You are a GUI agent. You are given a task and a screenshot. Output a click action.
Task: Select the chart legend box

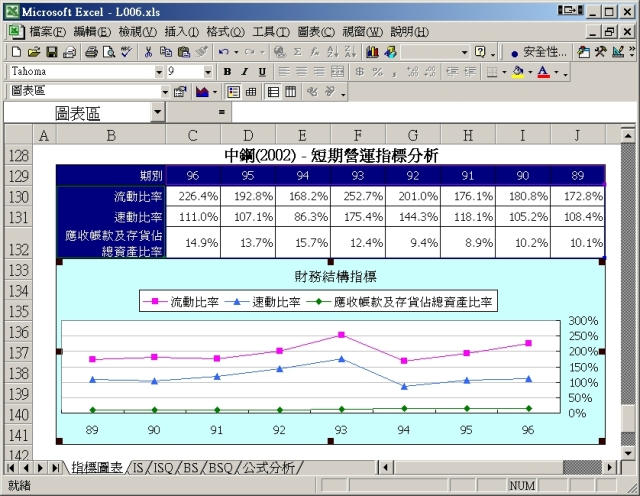(318, 302)
